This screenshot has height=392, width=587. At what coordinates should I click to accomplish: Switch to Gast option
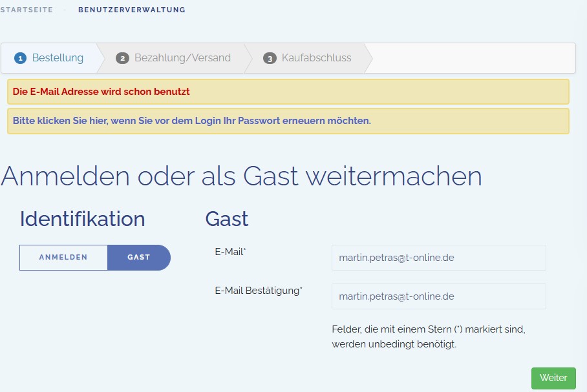[139, 257]
